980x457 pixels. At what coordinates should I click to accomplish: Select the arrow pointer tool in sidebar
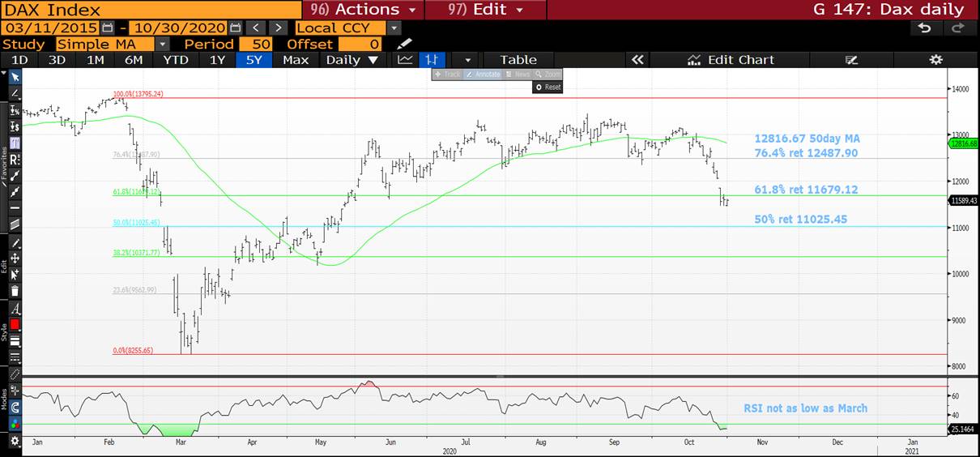[15, 77]
